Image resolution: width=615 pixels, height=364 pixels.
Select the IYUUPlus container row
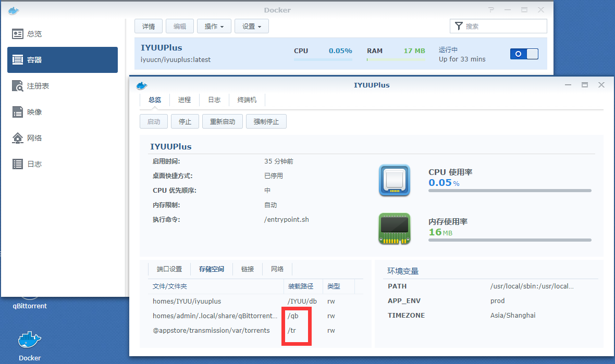pyautogui.click(x=341, y=54)
